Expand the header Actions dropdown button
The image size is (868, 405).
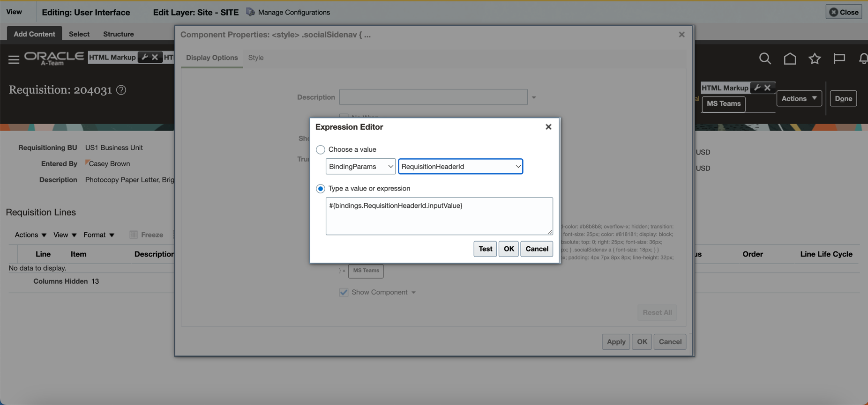[799, 98]
